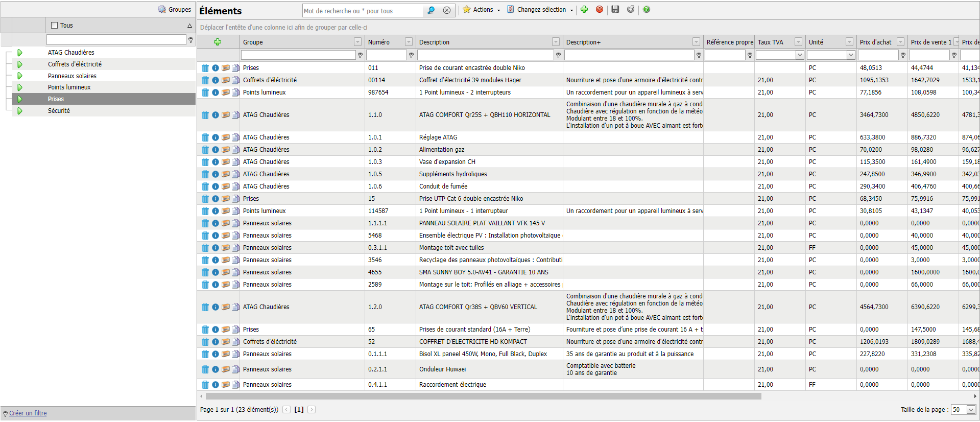This screenshot has height=422, width=980.
Task: Open the Changez sélection menu
Action: coord(540,9)
